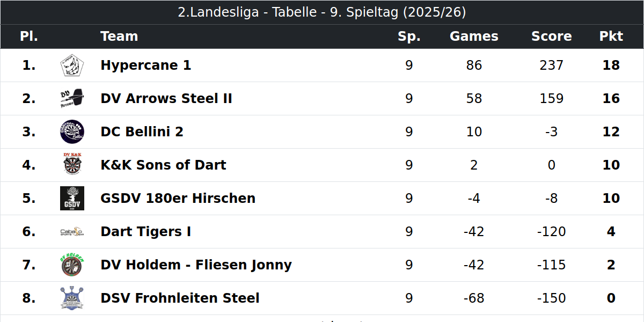Click the Games column header
Screen dimensions: 644x322
click(474, 36)
